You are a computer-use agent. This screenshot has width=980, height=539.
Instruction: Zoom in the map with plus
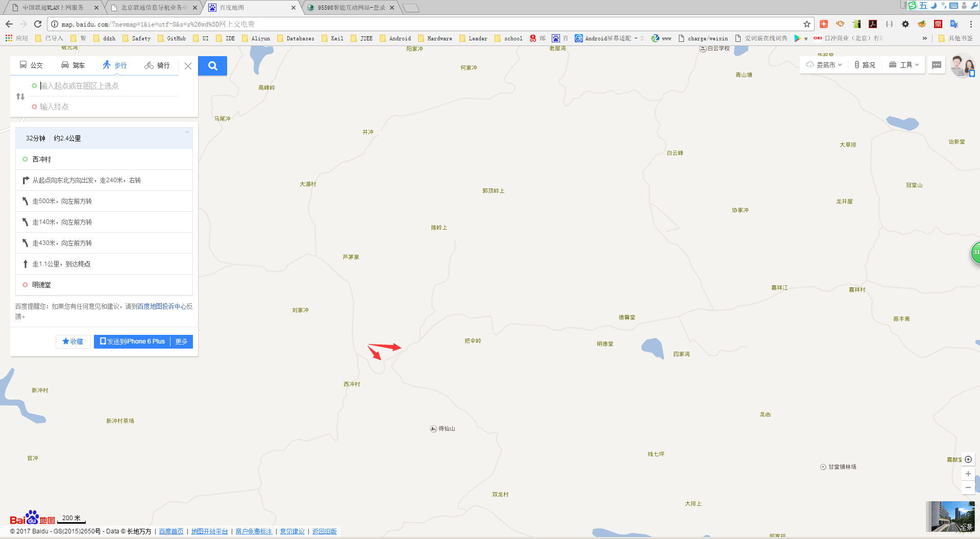968,474
